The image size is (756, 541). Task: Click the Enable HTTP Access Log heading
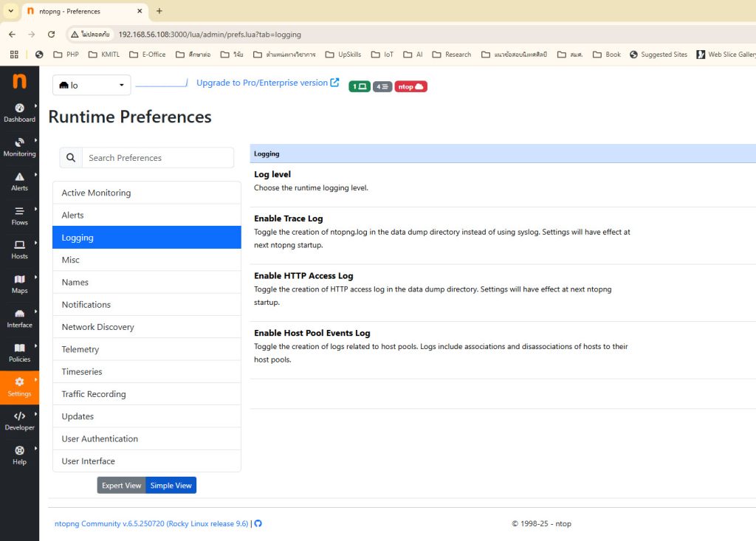click(303, 276)
